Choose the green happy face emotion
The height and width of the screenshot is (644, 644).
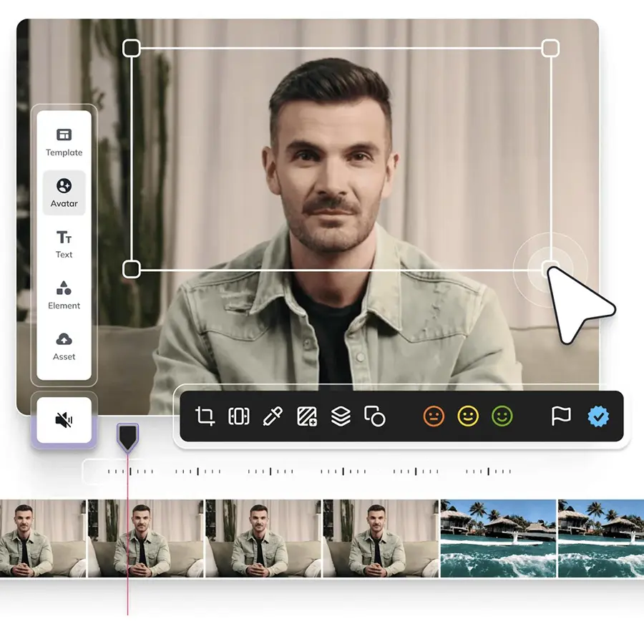coord(502,416)
